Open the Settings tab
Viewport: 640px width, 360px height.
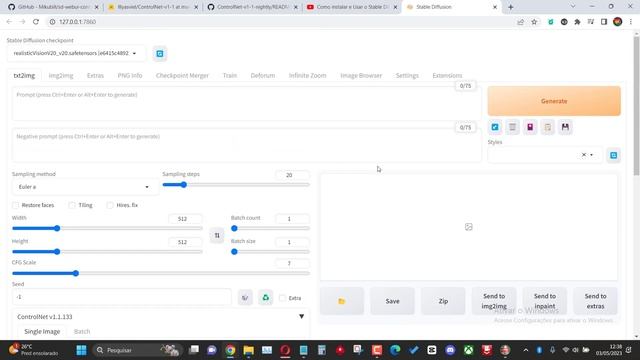tap(407, 76)
